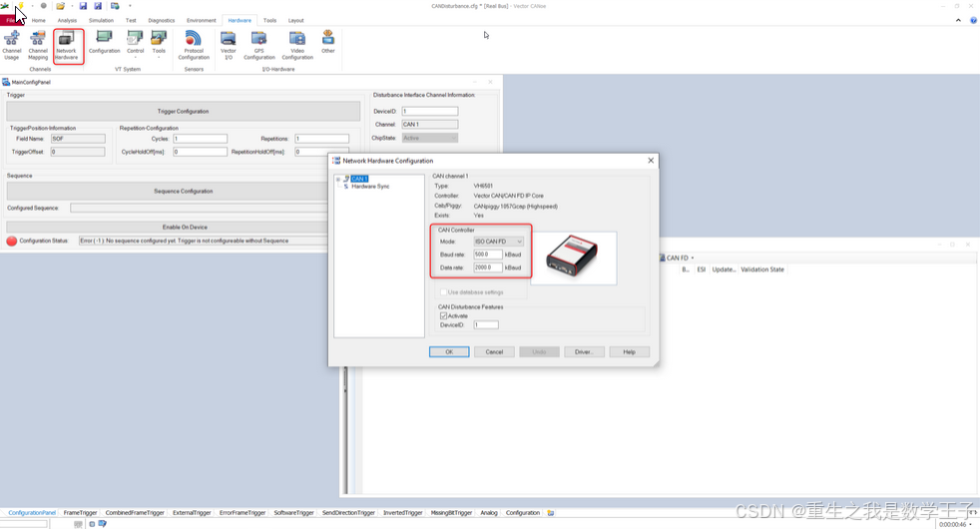Open the VT System Control menu
Screen dimensions: 980x529
click(x=135, y=44)
